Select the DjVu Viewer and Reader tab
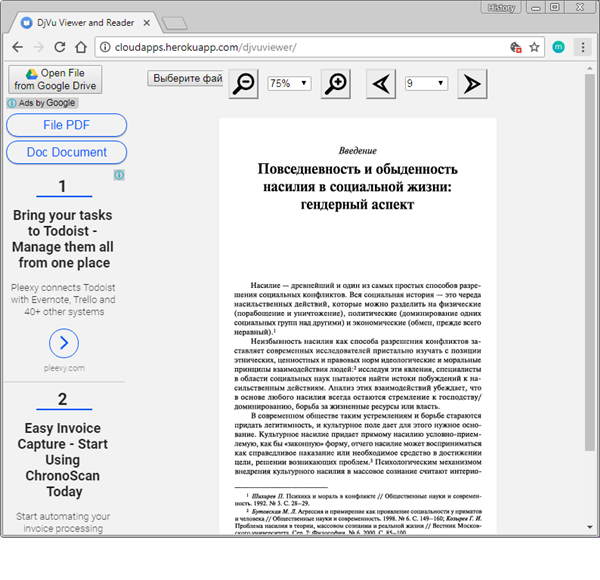Image resolution: width=600 pixels, height=580 pixels. [x=85, y=23]
